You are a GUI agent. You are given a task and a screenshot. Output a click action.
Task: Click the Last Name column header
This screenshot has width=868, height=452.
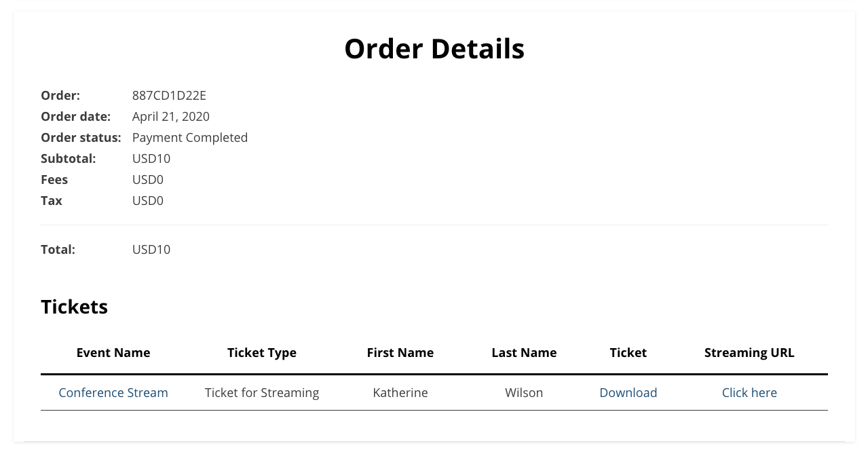pyautogui.click(x=524, y=352)
